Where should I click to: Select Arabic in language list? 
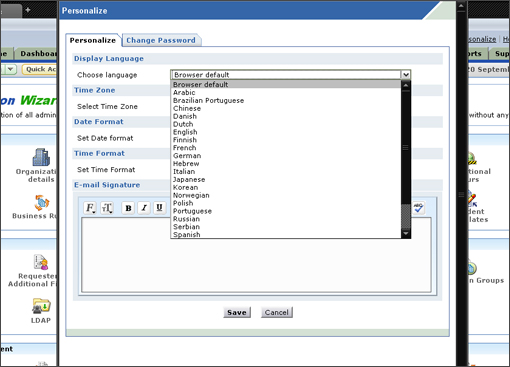pyautogui.click(x=286, y=92)
